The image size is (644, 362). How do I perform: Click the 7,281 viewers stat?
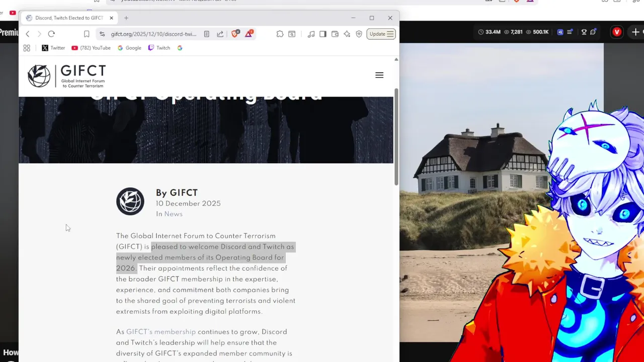[x=513, y=32]
